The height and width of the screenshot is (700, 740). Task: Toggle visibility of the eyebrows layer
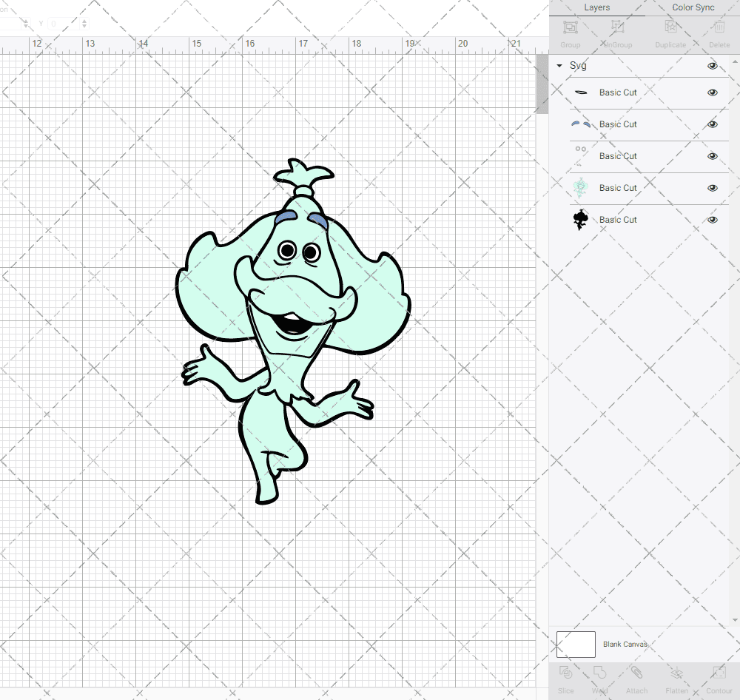pyautogui.click(x=713, y=124)
